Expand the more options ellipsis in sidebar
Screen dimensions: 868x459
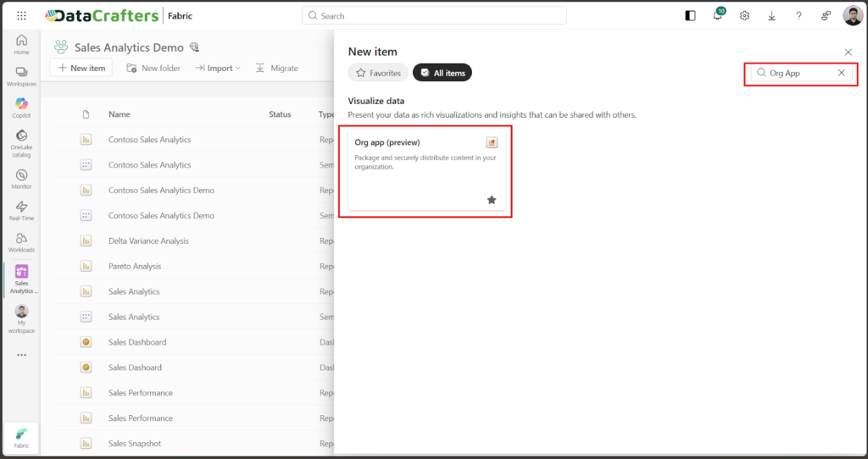pos(21,355)
